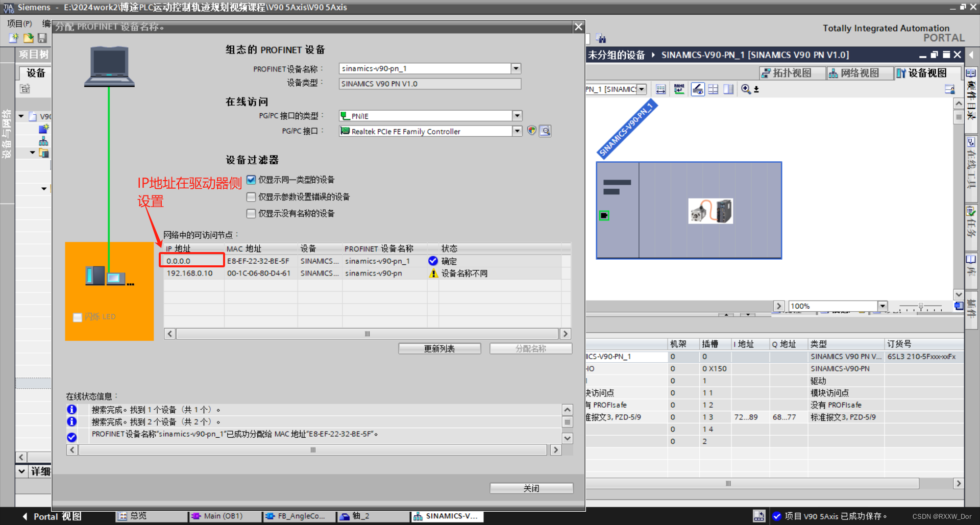Click the new project icon in main toolbar

click(x=14, y=38)
